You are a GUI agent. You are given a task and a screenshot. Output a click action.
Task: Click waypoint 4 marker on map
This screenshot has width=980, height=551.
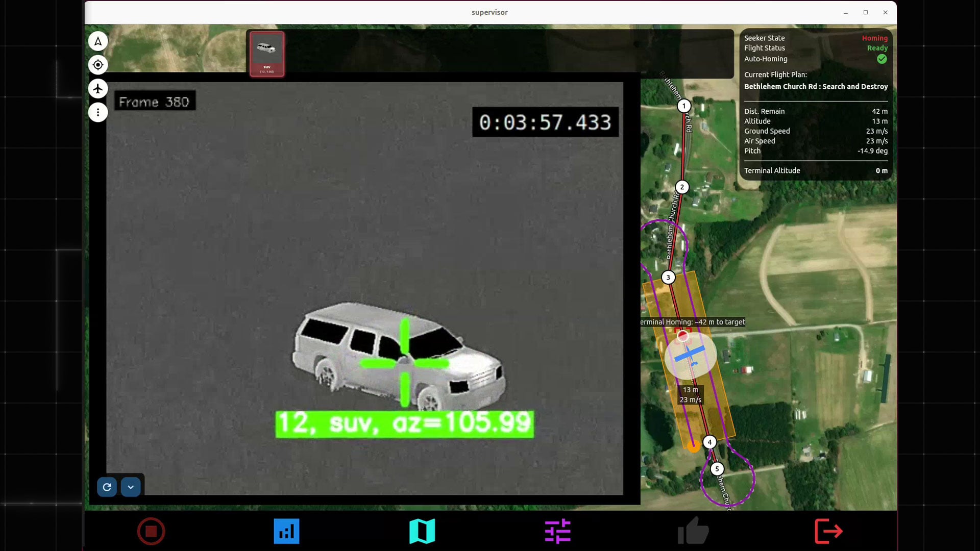709,442
